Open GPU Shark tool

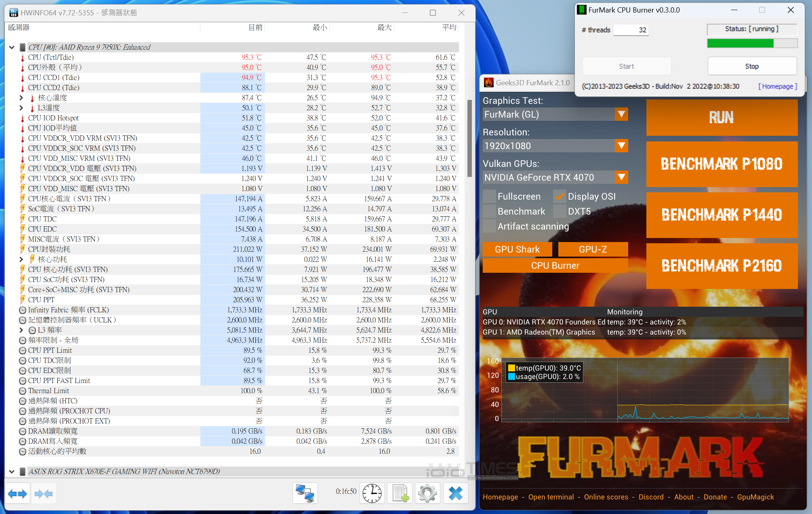pos(517,249)
